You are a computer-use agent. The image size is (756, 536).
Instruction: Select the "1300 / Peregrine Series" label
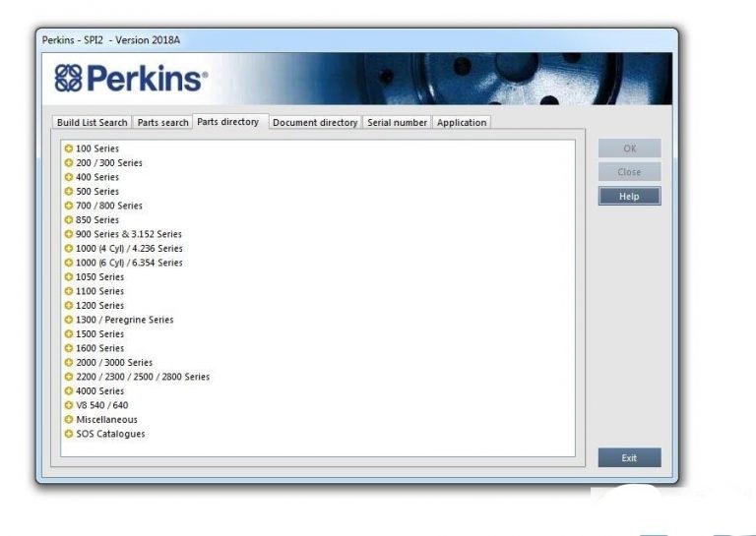[124, 320]
